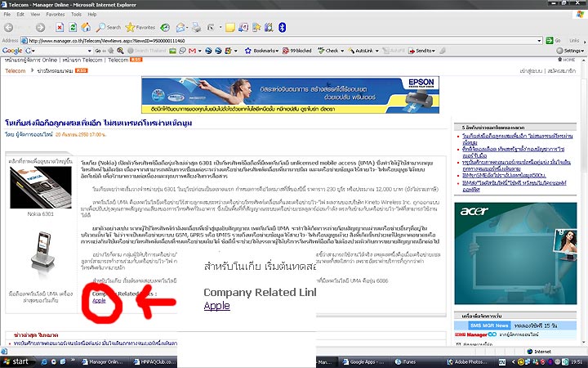Expand the Gmail dropdown arrow
This screenshot has width=588, height=368.
click(x=199, y=51)
